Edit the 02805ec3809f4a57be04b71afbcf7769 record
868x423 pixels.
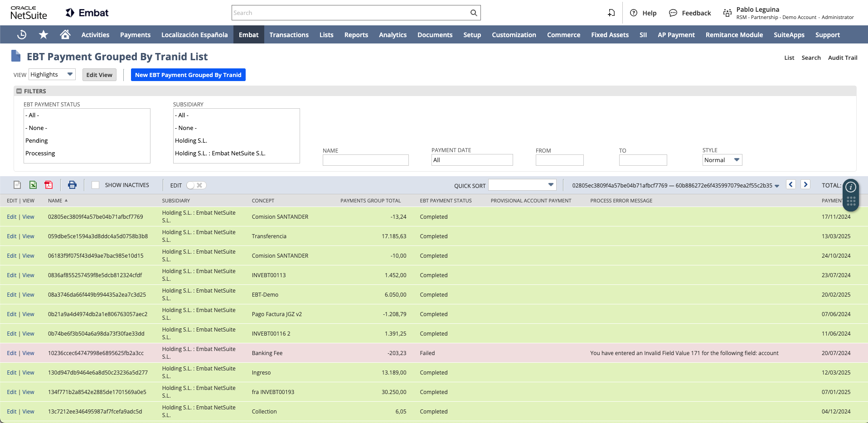(x=12, y=217)
